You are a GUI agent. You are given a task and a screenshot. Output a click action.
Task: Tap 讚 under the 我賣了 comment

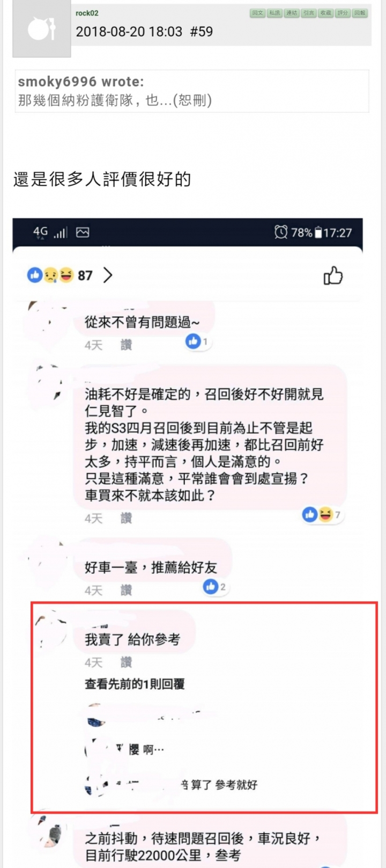126,662
